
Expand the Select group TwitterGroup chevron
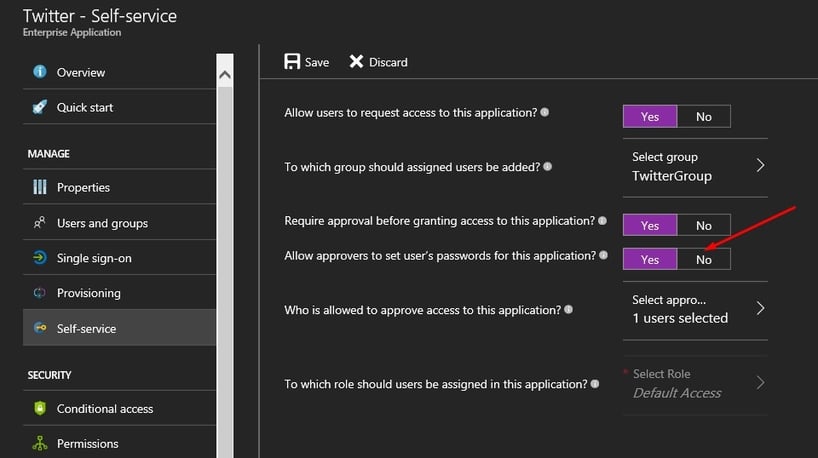[x=760, y=166]
